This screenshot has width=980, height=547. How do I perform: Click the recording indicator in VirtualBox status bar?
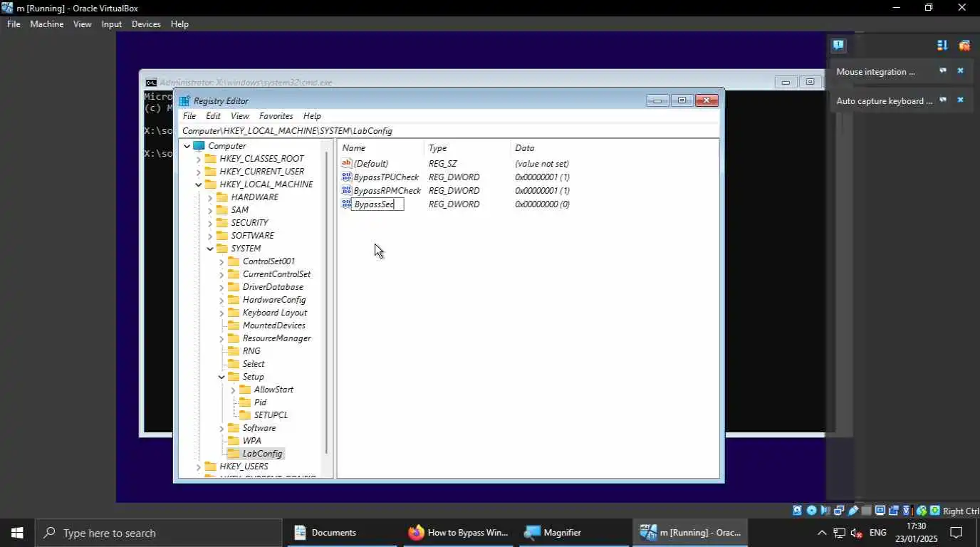(x=893, y=511)
